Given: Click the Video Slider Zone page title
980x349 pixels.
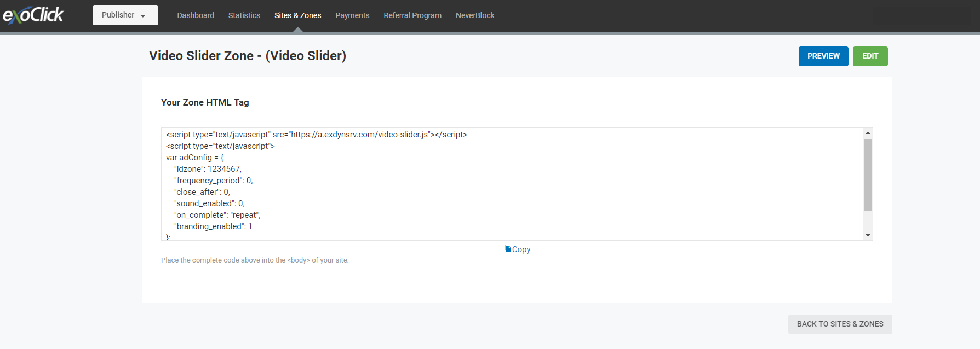Looking at the screenshot, I should click(248, 56).
